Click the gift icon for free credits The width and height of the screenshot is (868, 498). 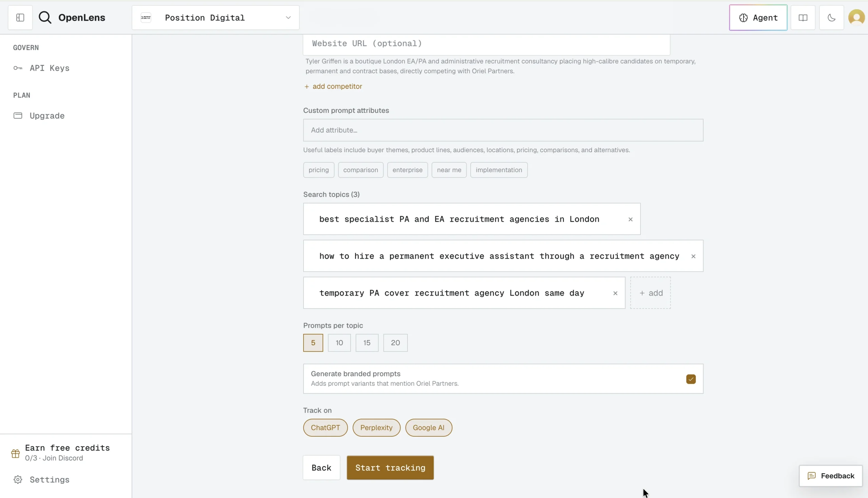[x=15, y=454]
